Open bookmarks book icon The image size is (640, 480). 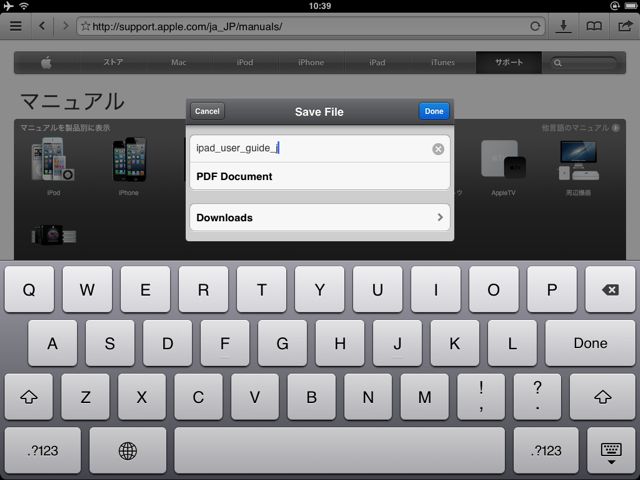(x=594, y=26)
